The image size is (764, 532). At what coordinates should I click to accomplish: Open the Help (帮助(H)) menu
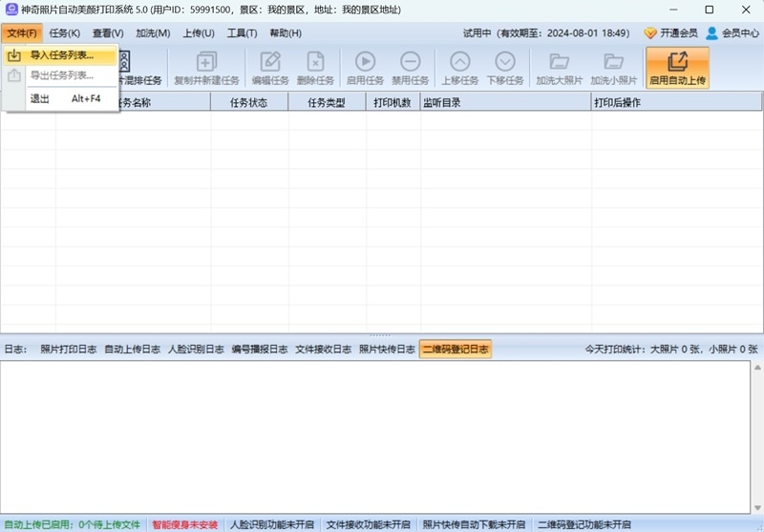click(x=286, y=33)
